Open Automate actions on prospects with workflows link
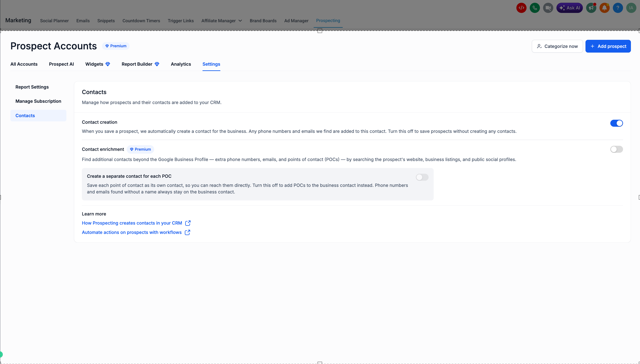Screen dimensions: 640x364 point(132,232)
